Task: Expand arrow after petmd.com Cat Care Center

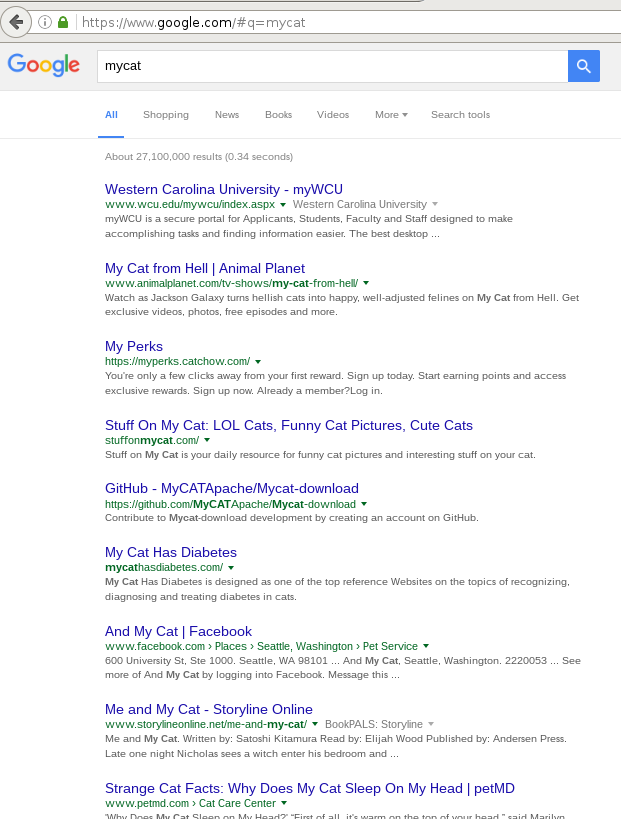Action: click(x=284, y=803)
